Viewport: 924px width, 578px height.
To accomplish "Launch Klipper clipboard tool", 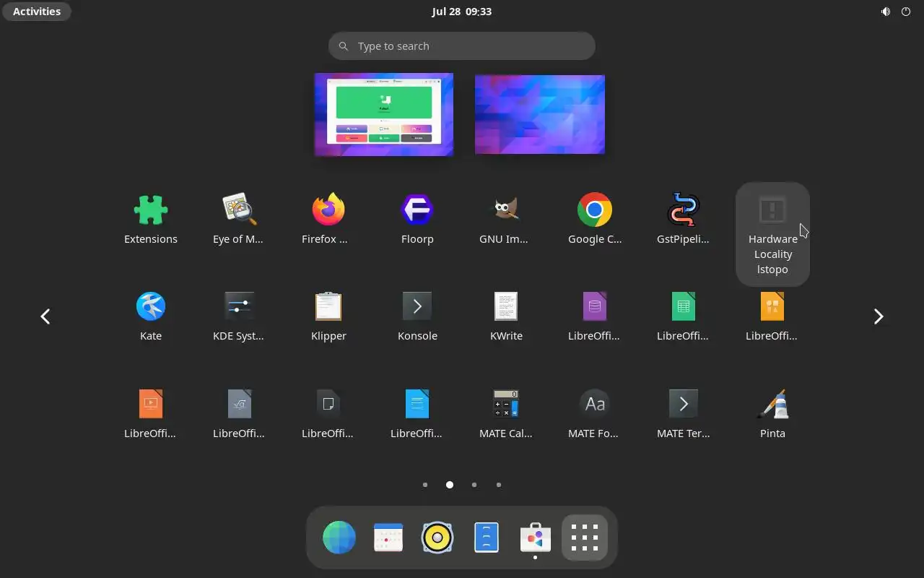I will 328,316.
